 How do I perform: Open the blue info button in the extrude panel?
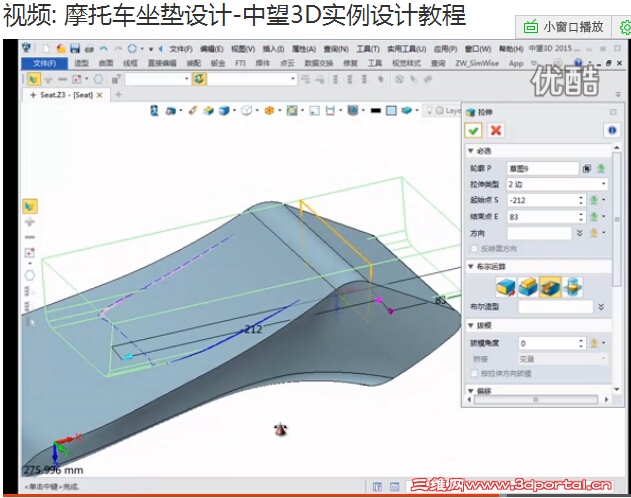tap(612, 130)
